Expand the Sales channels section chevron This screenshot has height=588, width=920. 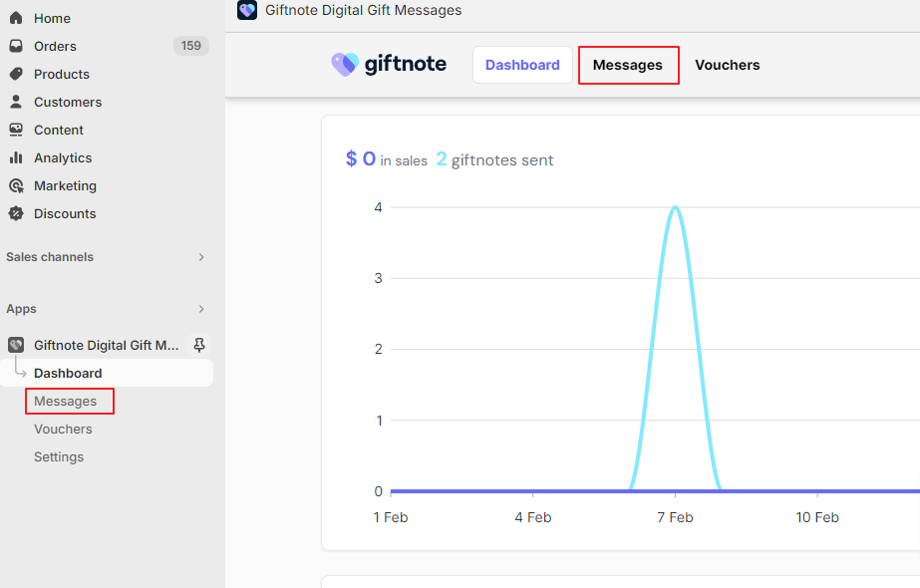pyautogui.click(x=201, y=257)
